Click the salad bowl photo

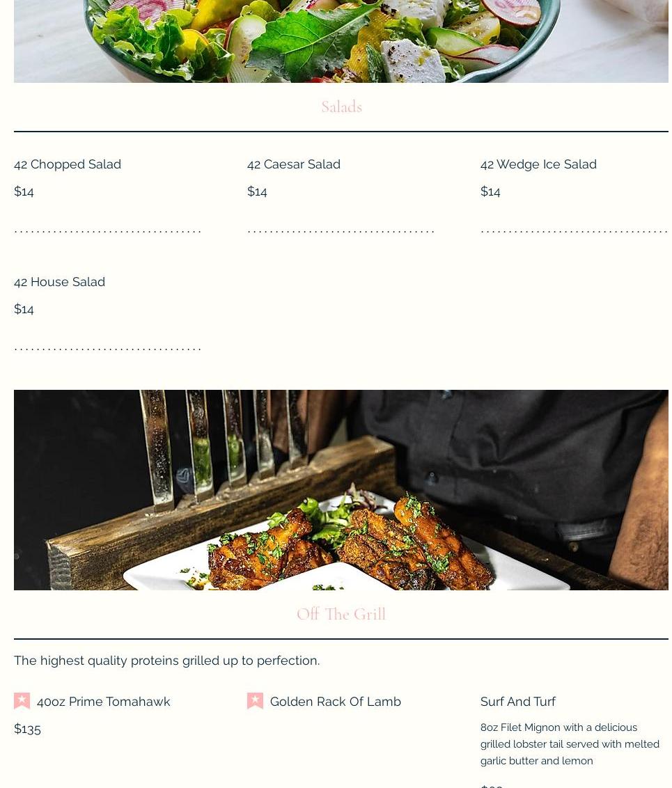coord(341,41)
